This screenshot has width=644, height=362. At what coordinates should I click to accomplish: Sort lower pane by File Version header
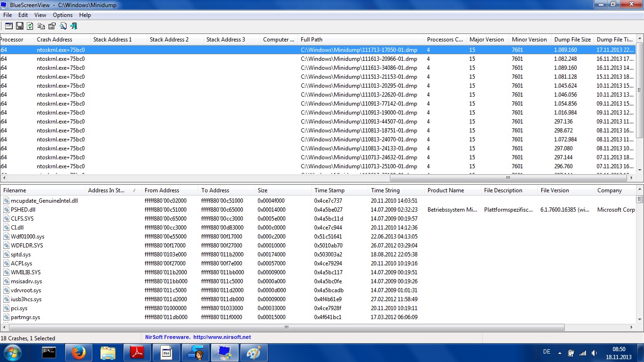[566, 190]
